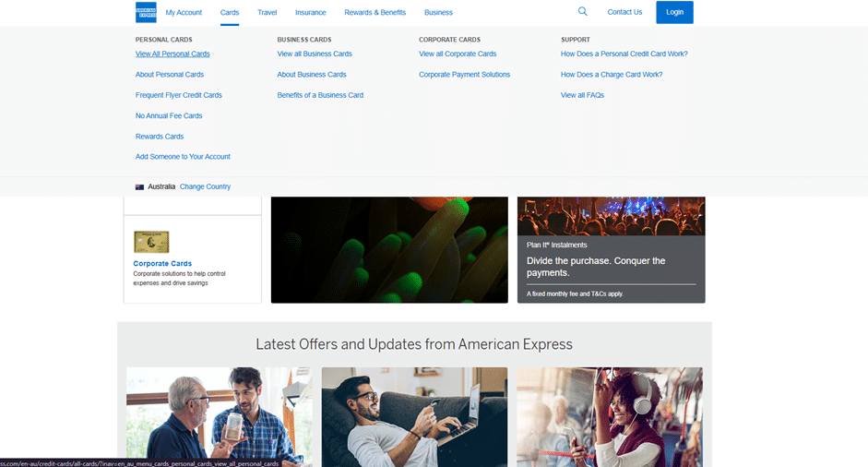Screen dimensions: 868x467
Task: Collapse the Cards menu tab
Action: point(230,13)
